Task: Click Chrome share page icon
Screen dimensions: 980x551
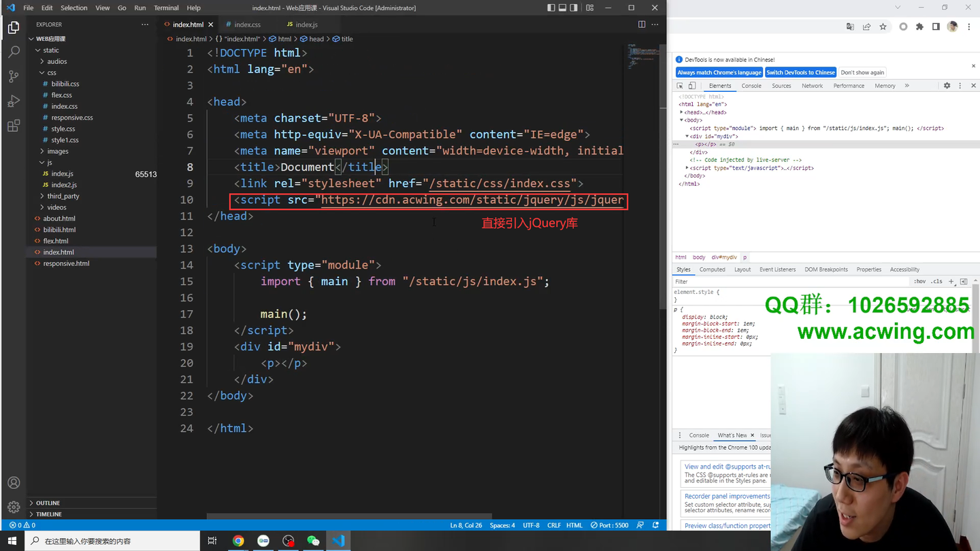Action: (x=866, y=27)
